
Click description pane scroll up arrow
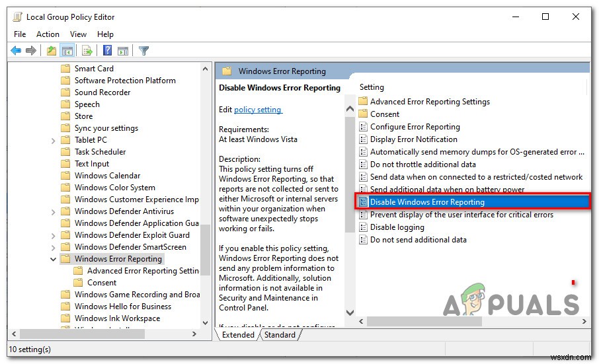(x=350, y=109)
